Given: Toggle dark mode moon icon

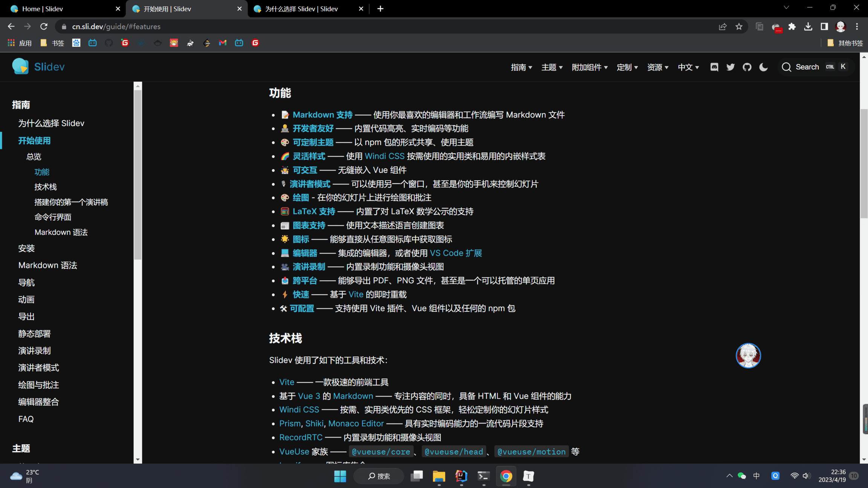Looking at the screenshot, I should coord(763,67).
